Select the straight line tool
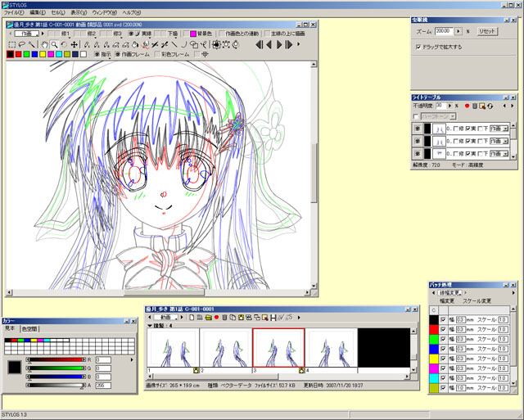This screenshot has width=524, height=420. point(174,45)
